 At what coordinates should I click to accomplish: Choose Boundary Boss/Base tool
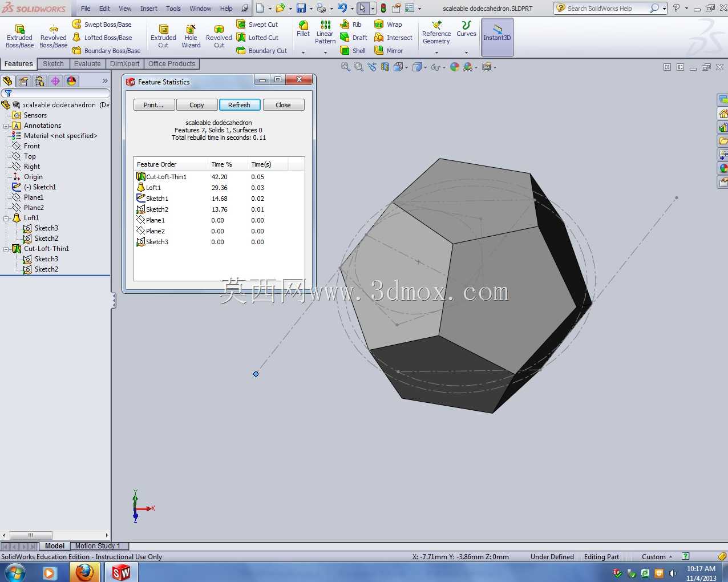coord(106,51)
